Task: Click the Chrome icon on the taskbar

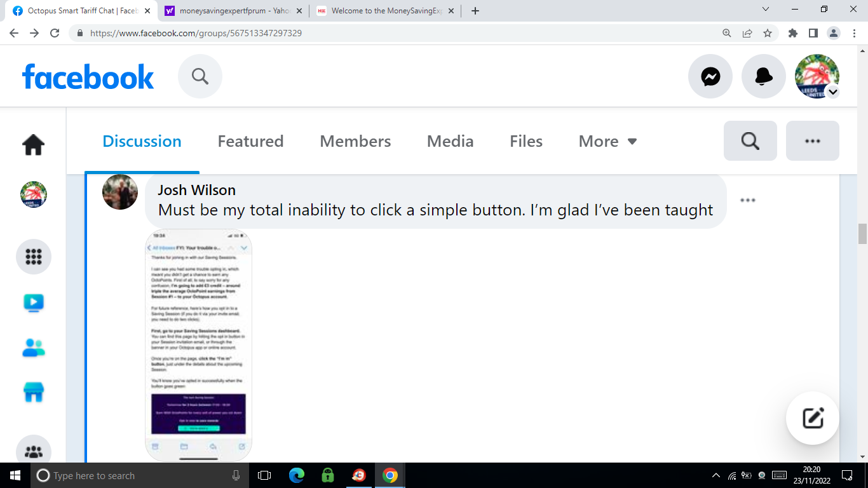Action: click(x=390, y=475)
